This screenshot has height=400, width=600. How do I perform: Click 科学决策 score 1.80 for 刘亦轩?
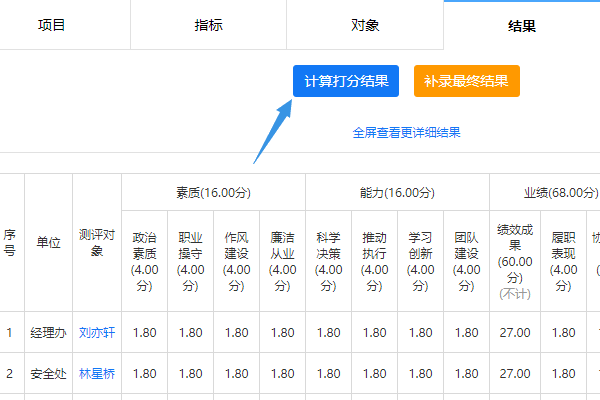(x=328, y=333)
